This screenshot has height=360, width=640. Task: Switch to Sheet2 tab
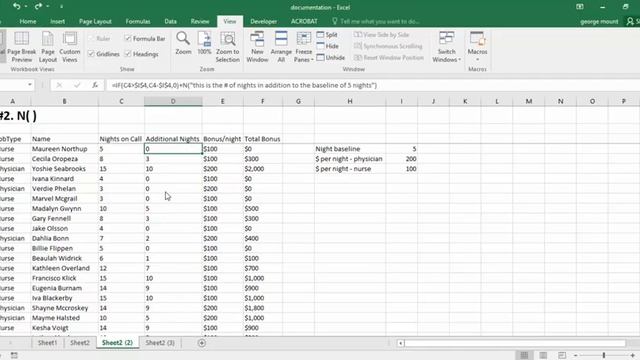tap(80, 343)
